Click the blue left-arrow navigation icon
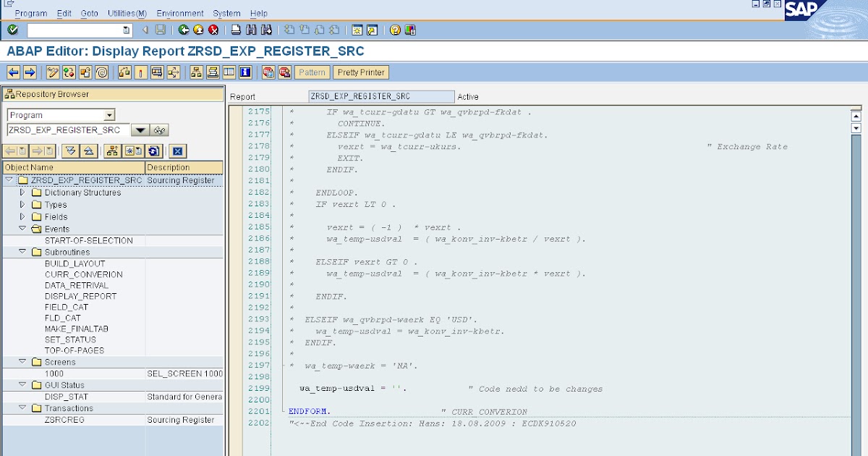This screenshot has height=456, width=868. (x=13, y=72)
